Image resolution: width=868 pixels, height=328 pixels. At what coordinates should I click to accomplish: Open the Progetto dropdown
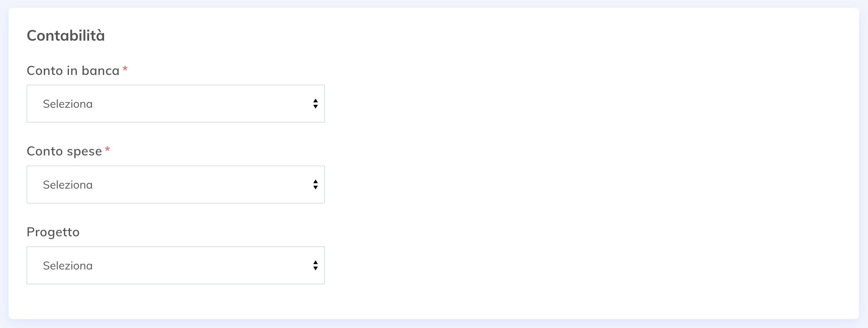175,265
